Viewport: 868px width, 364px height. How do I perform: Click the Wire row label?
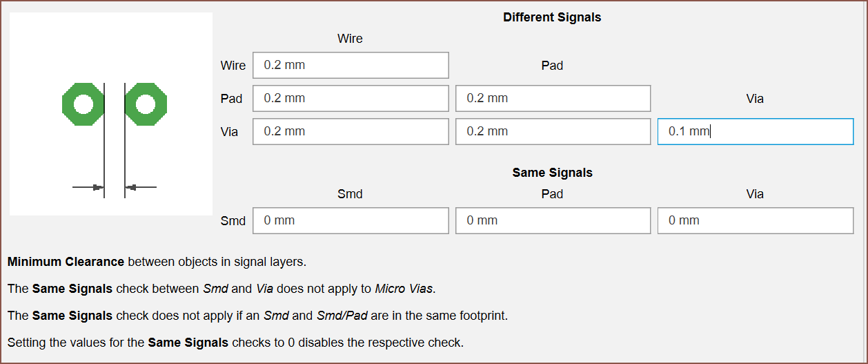233,66
